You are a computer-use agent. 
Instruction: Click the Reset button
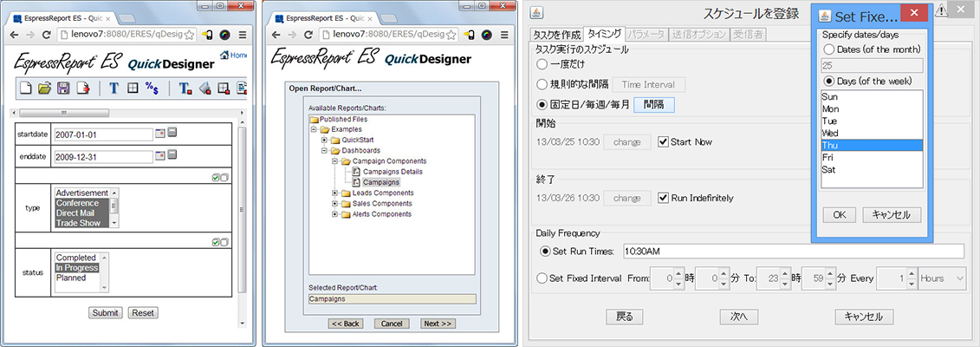[144, 312]
